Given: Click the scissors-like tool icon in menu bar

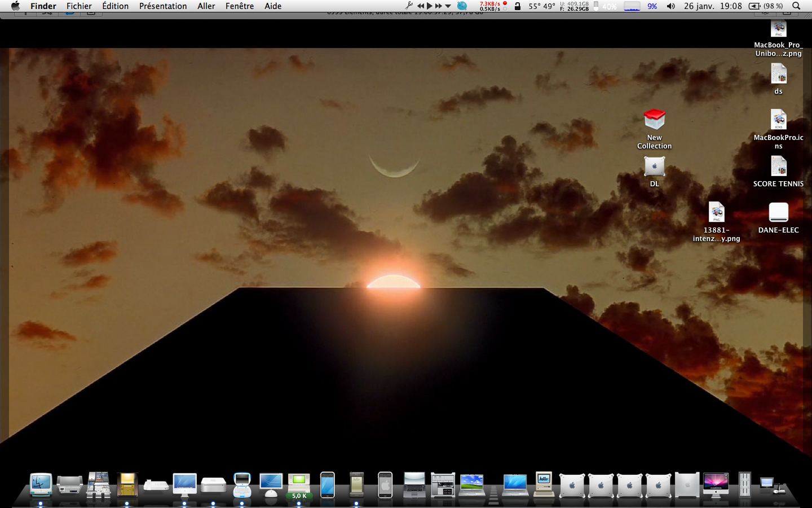Looking at the screenshot, I should click(409, 6).
